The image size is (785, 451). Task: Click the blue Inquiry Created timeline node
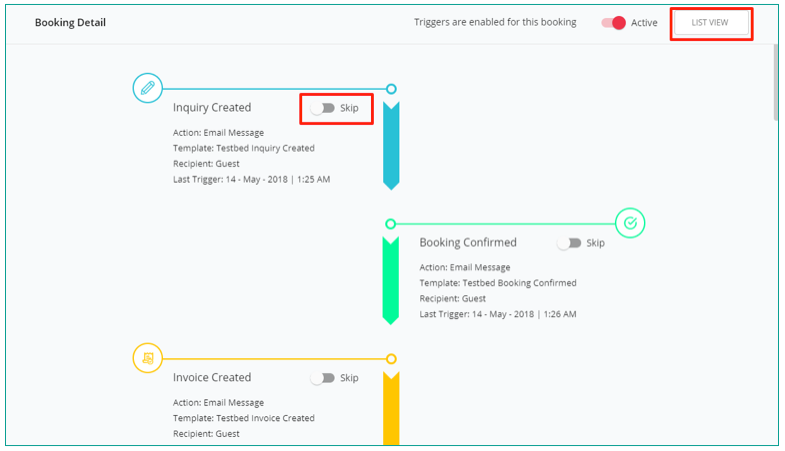pyautogui.click(x=391, y=89)
